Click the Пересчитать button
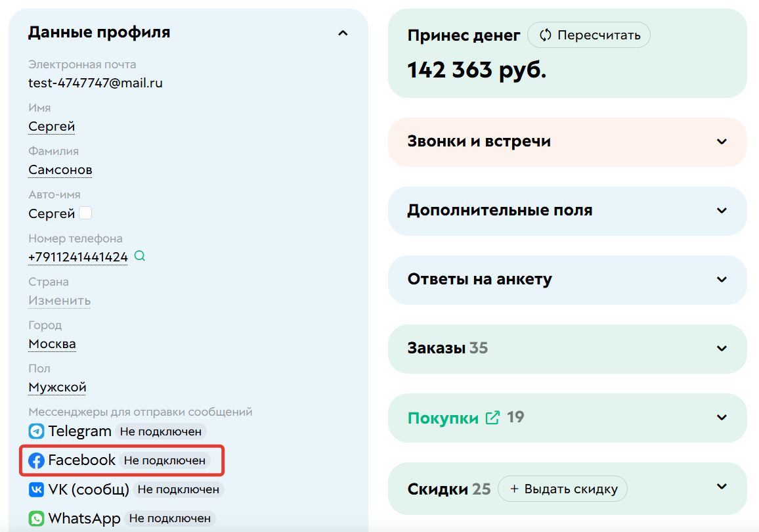Viewport: 759px width, 532px height. click(x=589, y=35)
